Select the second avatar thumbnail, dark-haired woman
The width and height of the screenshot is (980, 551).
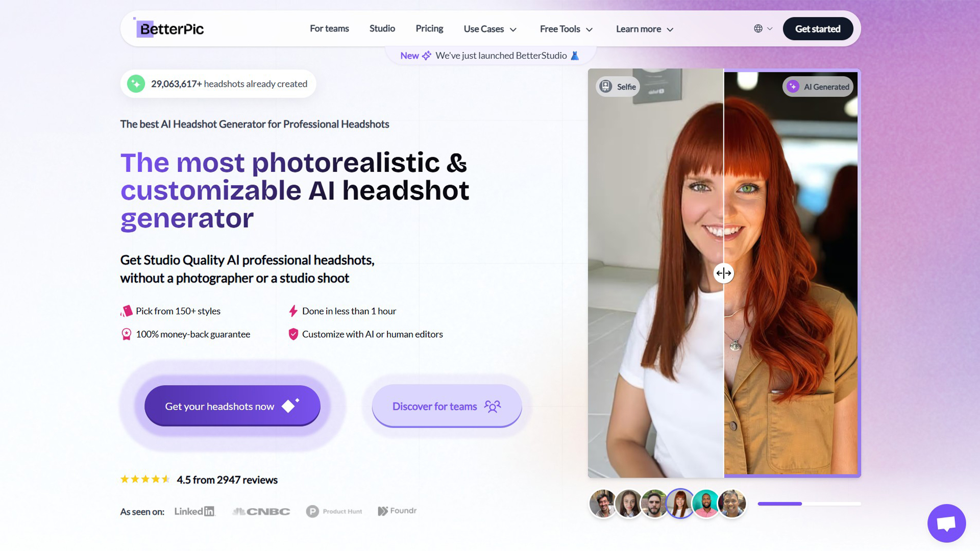629,504
